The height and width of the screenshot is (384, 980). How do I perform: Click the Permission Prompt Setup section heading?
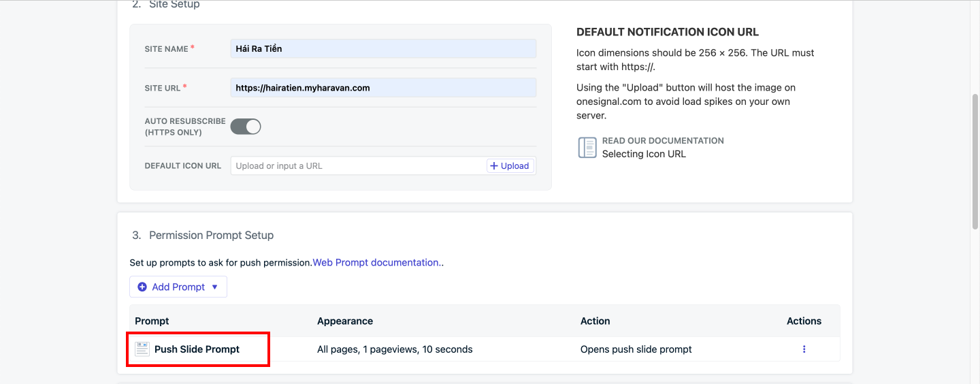pyautogui.click(x=211, y=236)
